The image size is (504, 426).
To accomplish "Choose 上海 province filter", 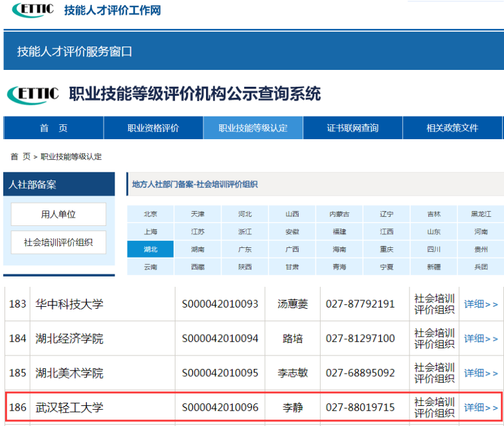I will tap(150, 232).
